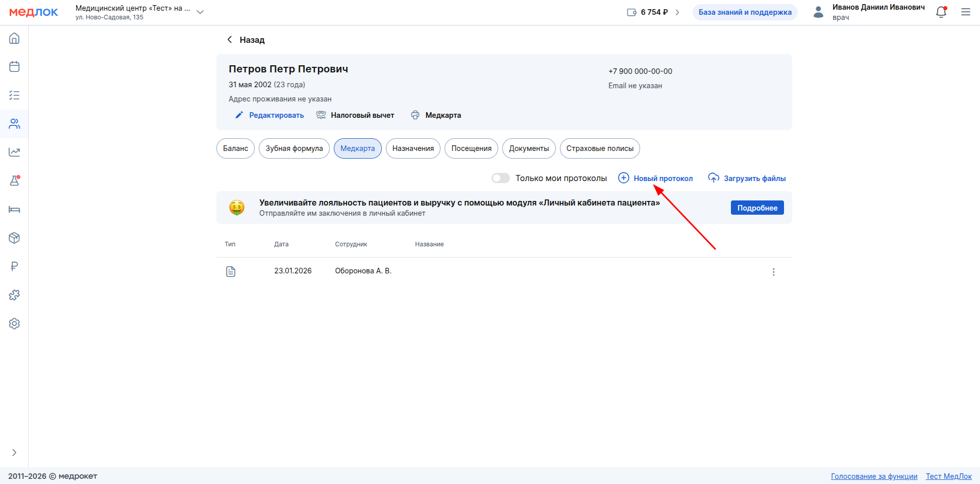Open the calendar icon in sidebar
Viewport: 980px width, 484px height.
[x=14, y=67]
